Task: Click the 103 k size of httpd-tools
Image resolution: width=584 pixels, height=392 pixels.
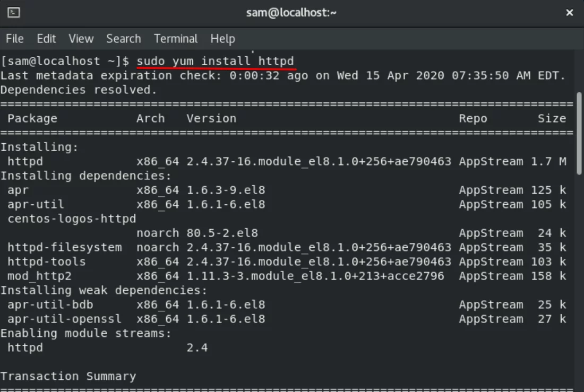Action: pyautogui.click(x=548, y=262)
